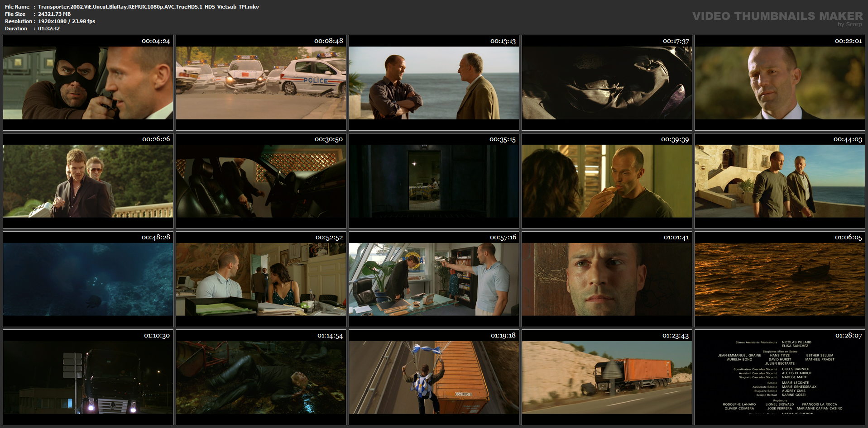Open the thumbnail at 00:22:01
Image resolution: width=868 pixels, height=428 pixels.
780,83
